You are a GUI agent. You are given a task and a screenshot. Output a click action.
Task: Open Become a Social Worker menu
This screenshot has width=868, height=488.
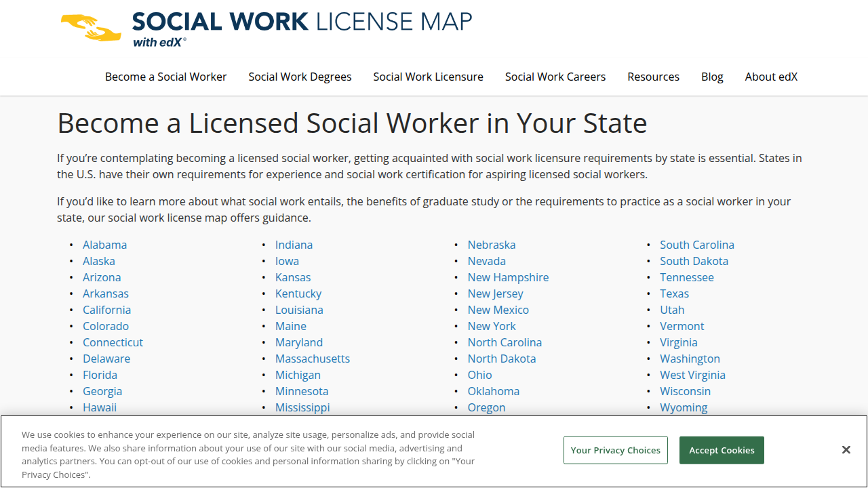pyautogui.click(x=166, y=77)
